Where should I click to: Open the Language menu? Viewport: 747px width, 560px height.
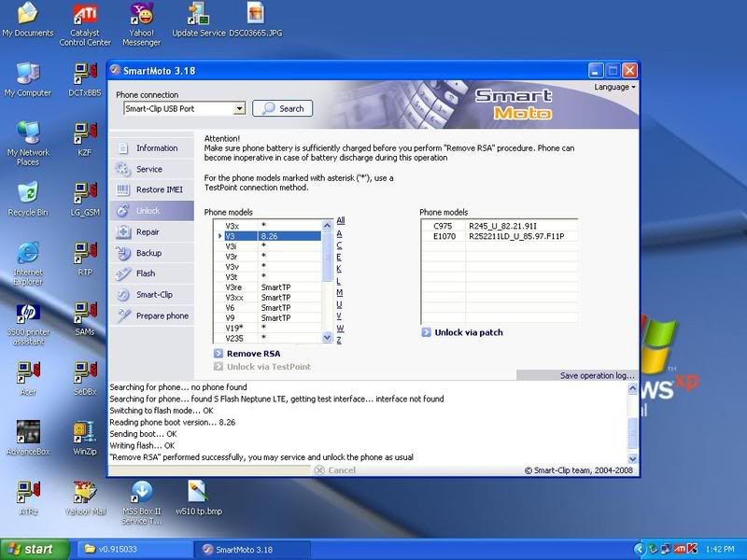[614, 87]
